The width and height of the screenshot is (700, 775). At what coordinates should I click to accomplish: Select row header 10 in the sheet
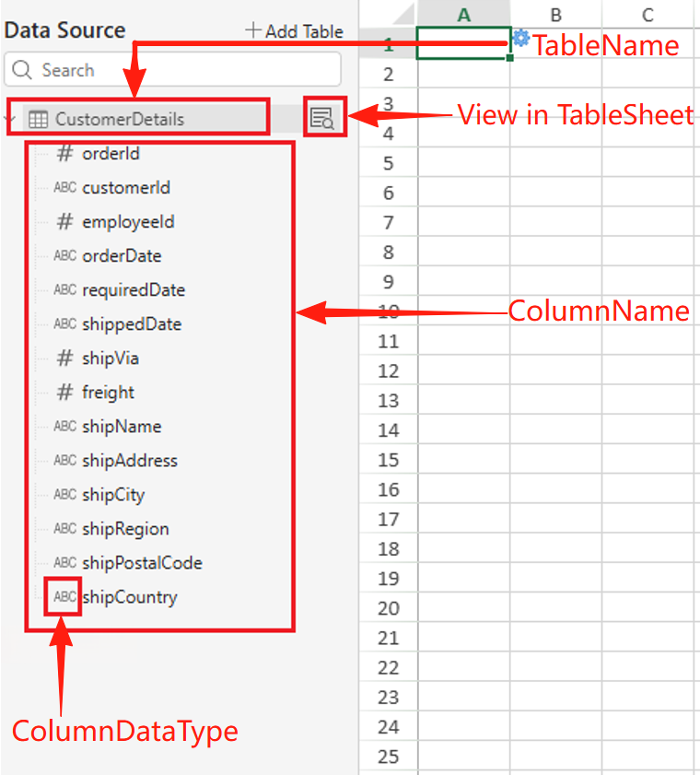coord(388,311)
